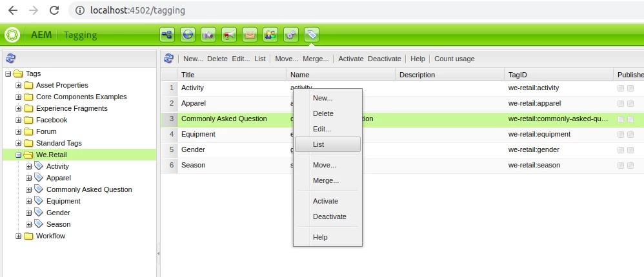
Task: Toggle first Published checkbox for Activity row
Action: (621, 88)
